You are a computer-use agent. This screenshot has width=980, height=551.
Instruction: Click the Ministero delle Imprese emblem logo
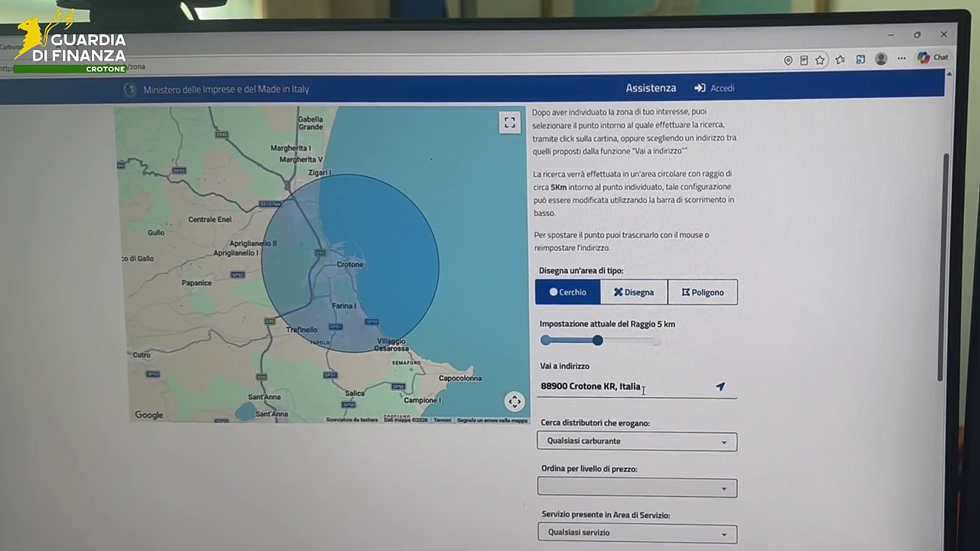(130, 90)
